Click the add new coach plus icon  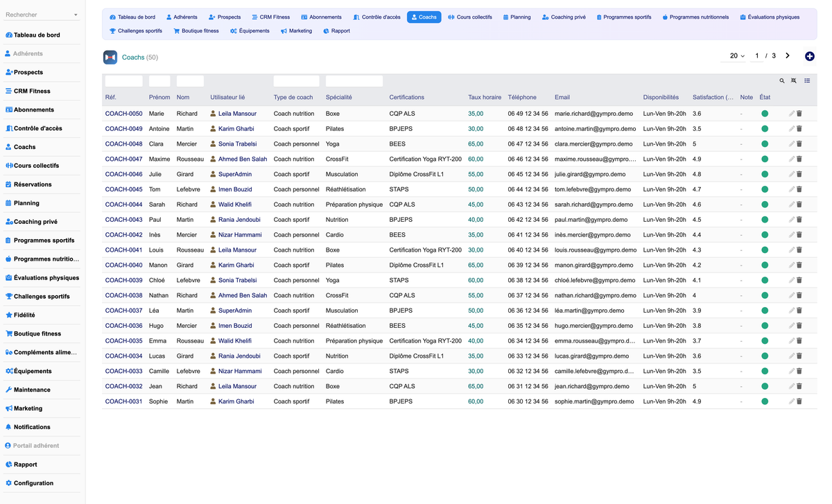click(x=810, y=56)
